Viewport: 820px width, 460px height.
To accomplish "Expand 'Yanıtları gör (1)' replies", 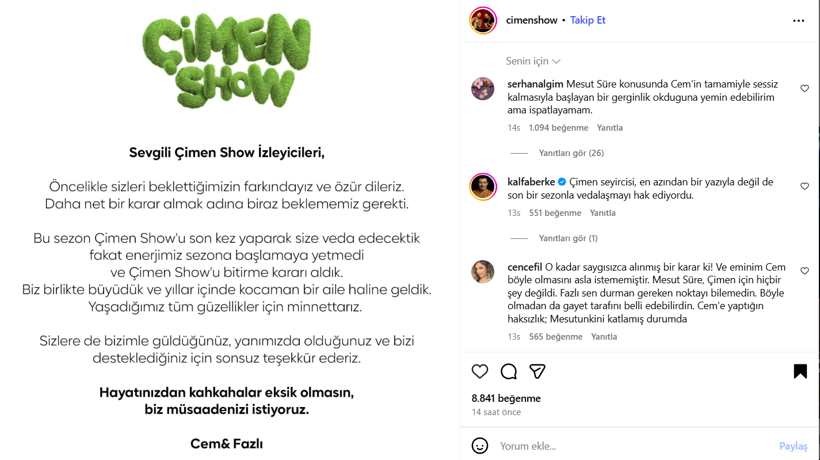I will (568, 238).
